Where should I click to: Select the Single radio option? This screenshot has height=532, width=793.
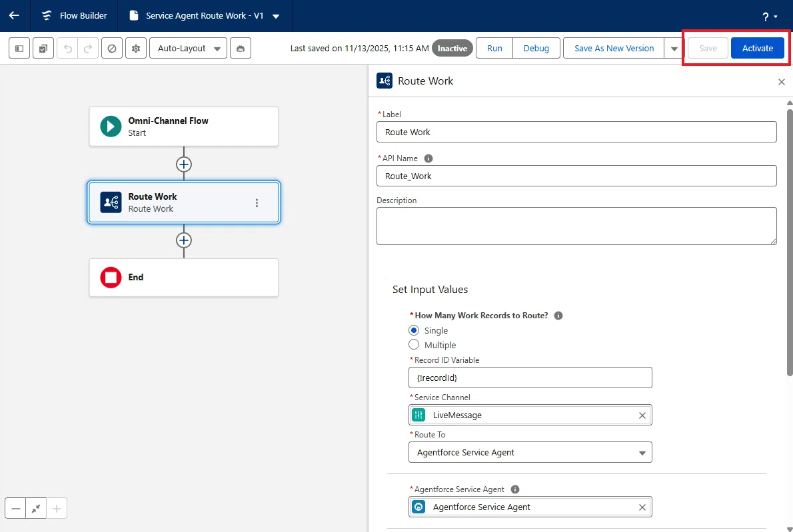click(414, 330)
